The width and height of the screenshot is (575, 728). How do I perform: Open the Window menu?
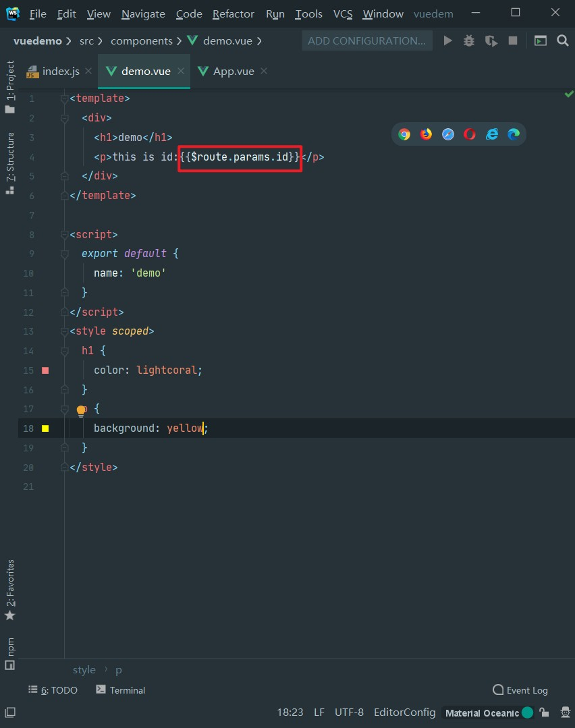[x=383, y=14]
